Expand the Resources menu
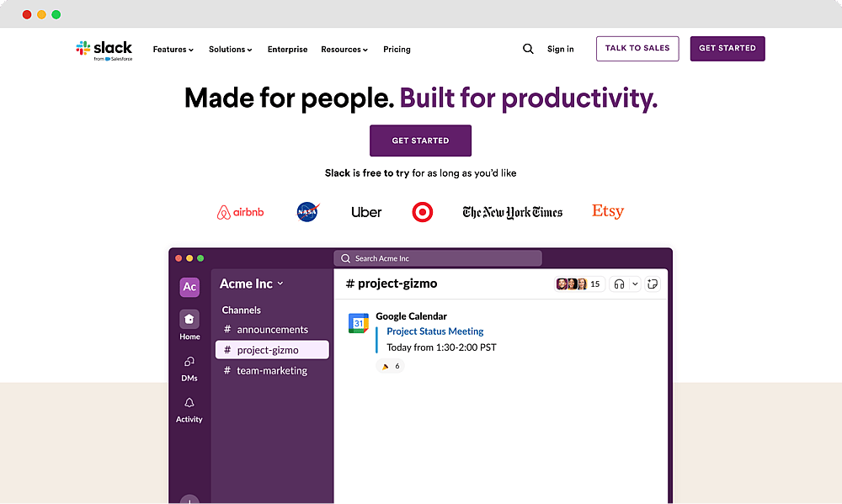 344,50
